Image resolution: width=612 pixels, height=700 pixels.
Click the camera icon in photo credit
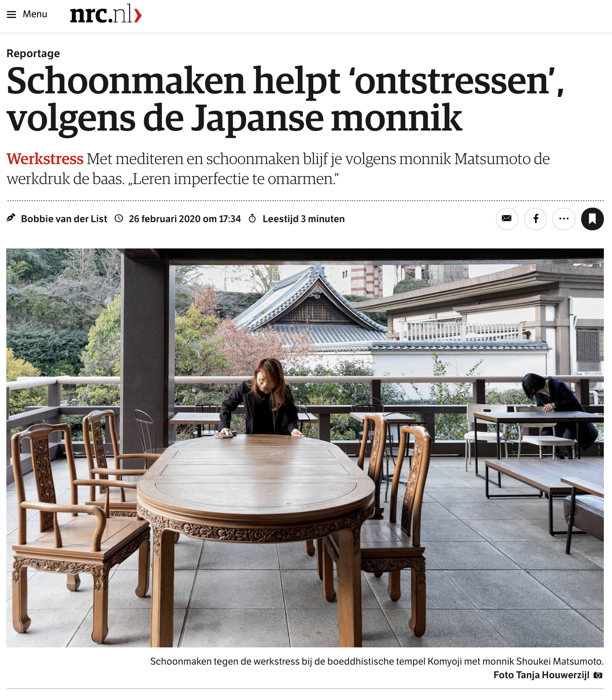[x=598, y=675]
